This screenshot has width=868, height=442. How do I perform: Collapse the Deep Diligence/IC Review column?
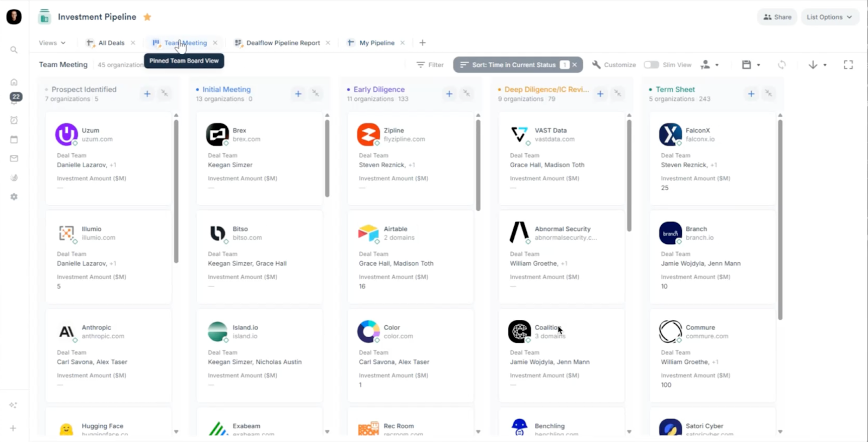click(617, 94)
